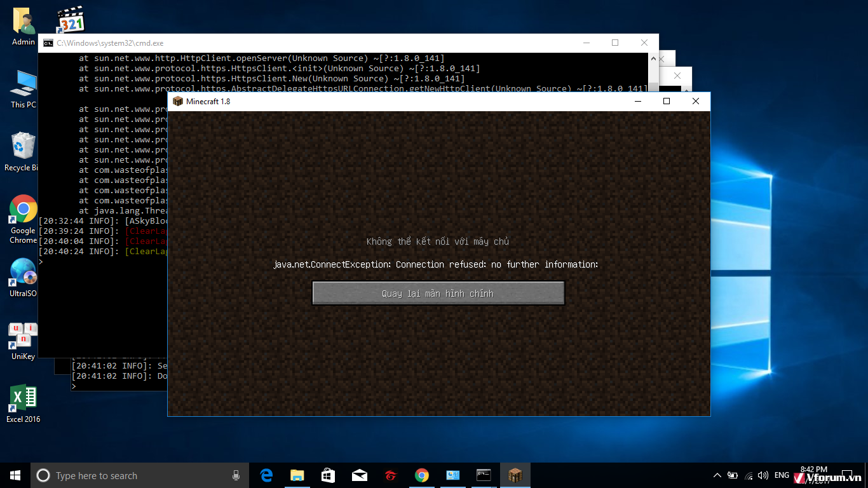Screen dimensions: 868x488
Task: Close the front cmd.exe window
Action: click(644, 43)
